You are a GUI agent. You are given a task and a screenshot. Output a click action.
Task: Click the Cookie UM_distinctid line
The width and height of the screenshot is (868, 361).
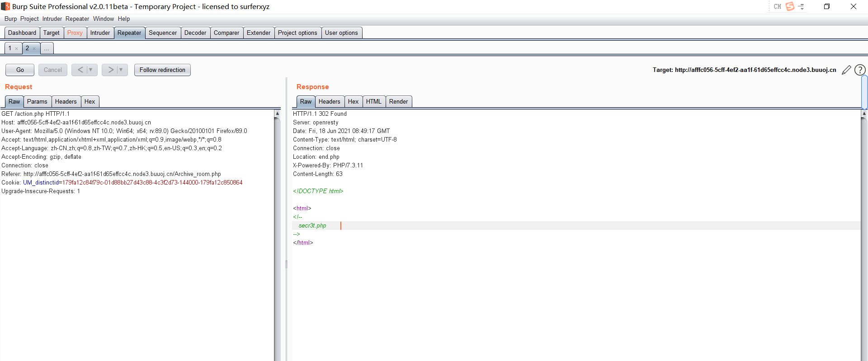[x=122, y=183]
